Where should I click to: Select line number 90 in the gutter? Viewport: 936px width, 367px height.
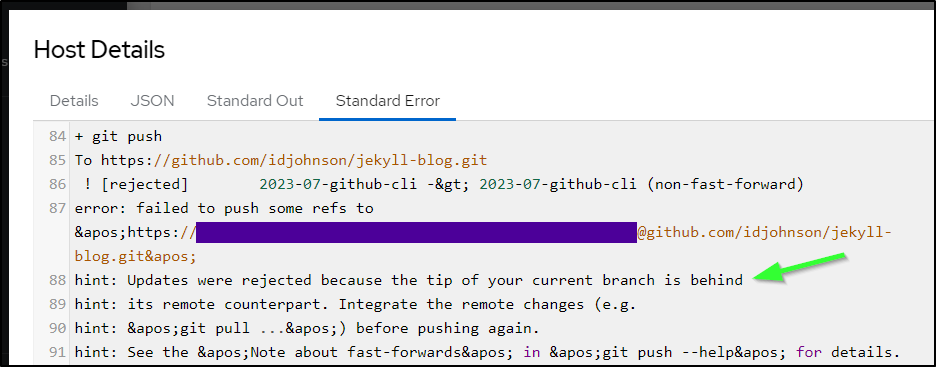coord(57,328)
